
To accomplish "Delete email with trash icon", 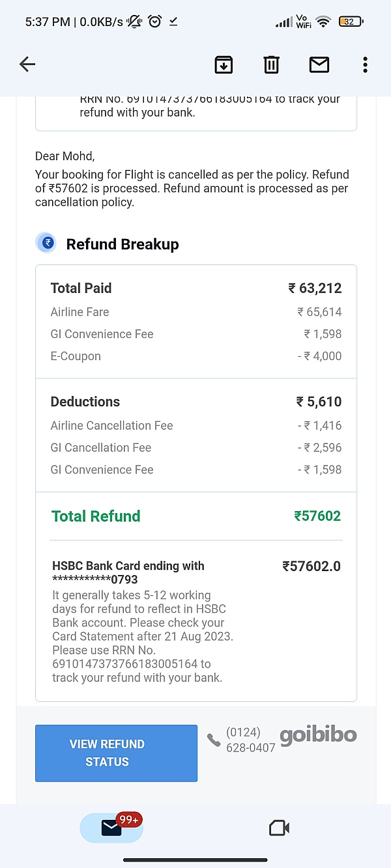I will point(271,64).
